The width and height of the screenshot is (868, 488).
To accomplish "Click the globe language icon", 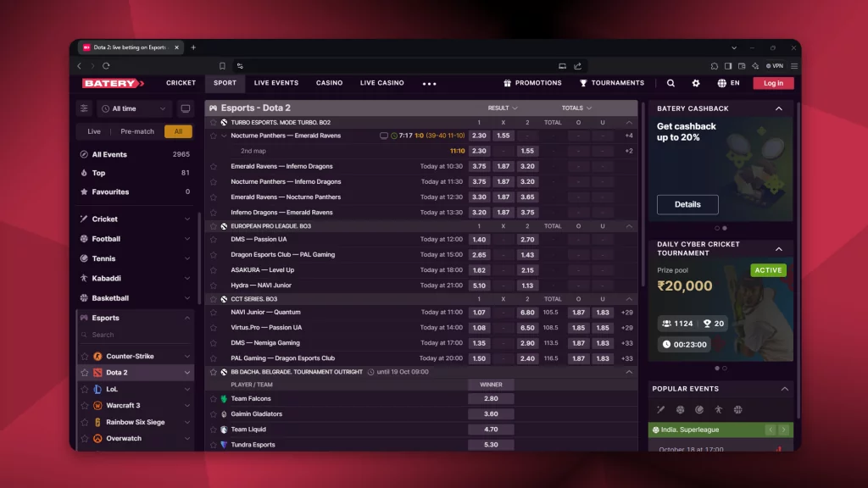I will click(722, 83).
